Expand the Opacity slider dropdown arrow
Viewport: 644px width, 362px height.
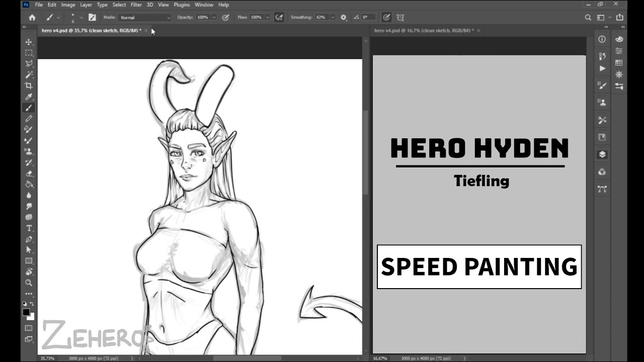(x=214, y=17)
